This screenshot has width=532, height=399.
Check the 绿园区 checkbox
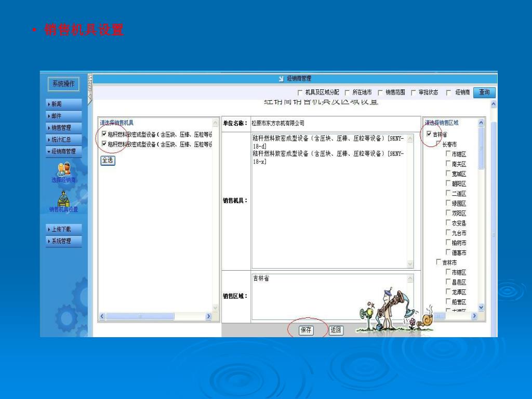(448, 203)
